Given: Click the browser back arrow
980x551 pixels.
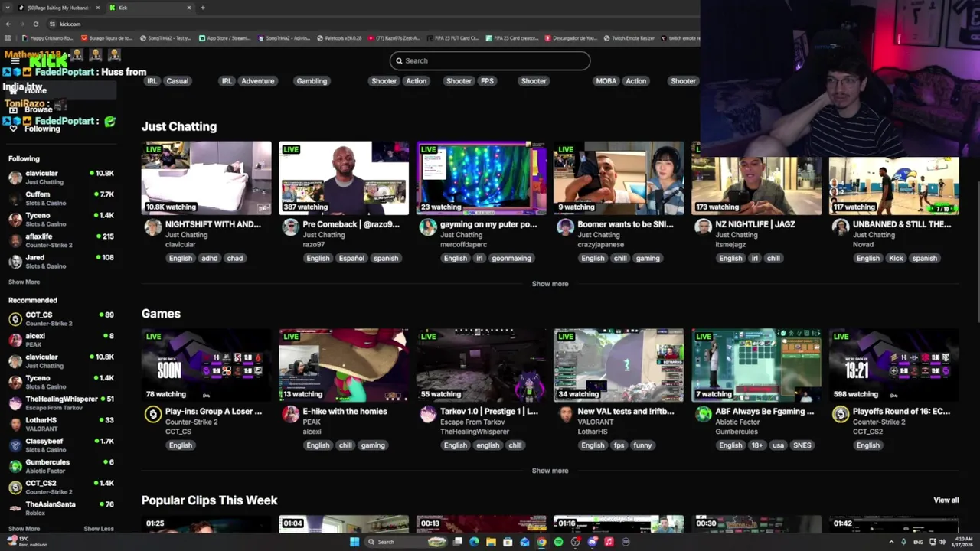Looking at the screenshot, I should tap(8, 24).
